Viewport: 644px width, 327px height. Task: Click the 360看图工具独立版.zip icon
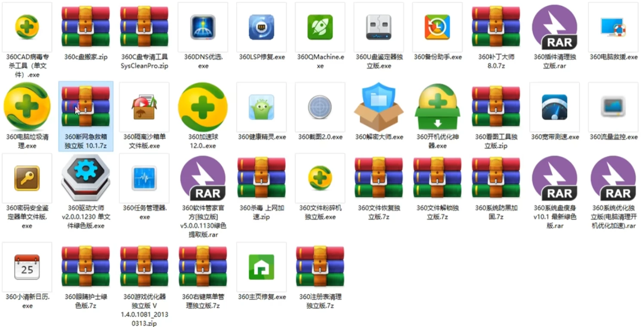pyautogui.click(x=496, y=107)
